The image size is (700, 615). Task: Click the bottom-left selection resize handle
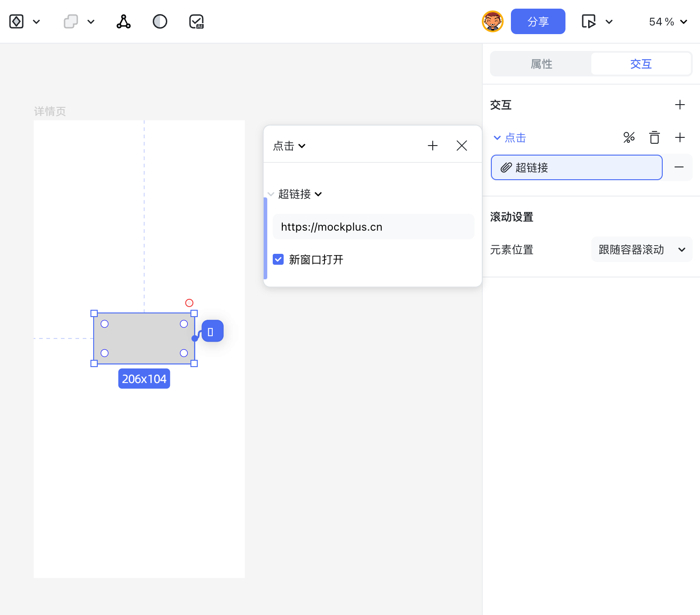click(94, 363)
